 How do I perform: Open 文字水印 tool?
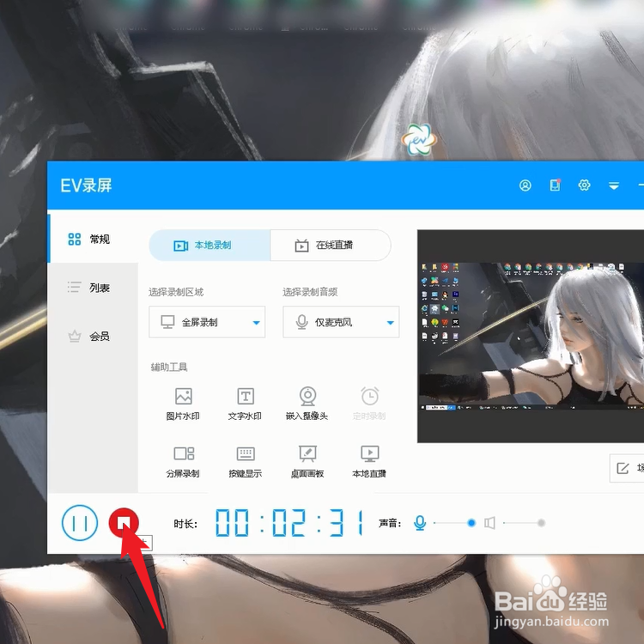[x=246, y=404]
